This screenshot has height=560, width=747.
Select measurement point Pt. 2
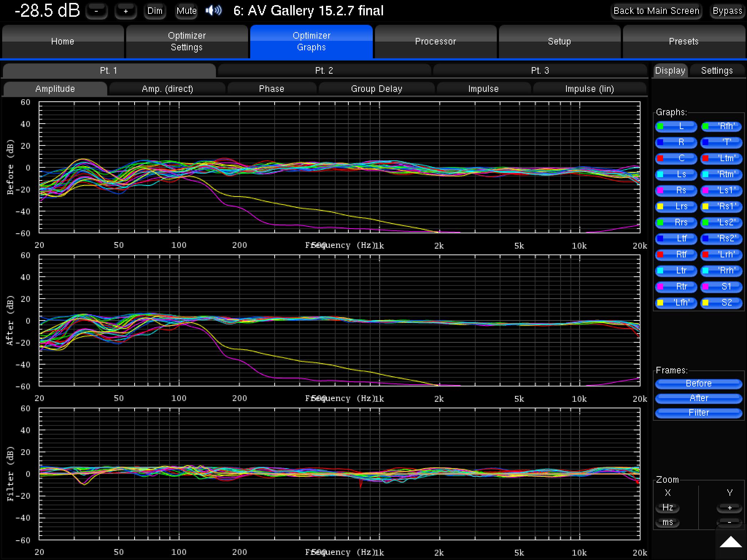[x=324, y=70]
